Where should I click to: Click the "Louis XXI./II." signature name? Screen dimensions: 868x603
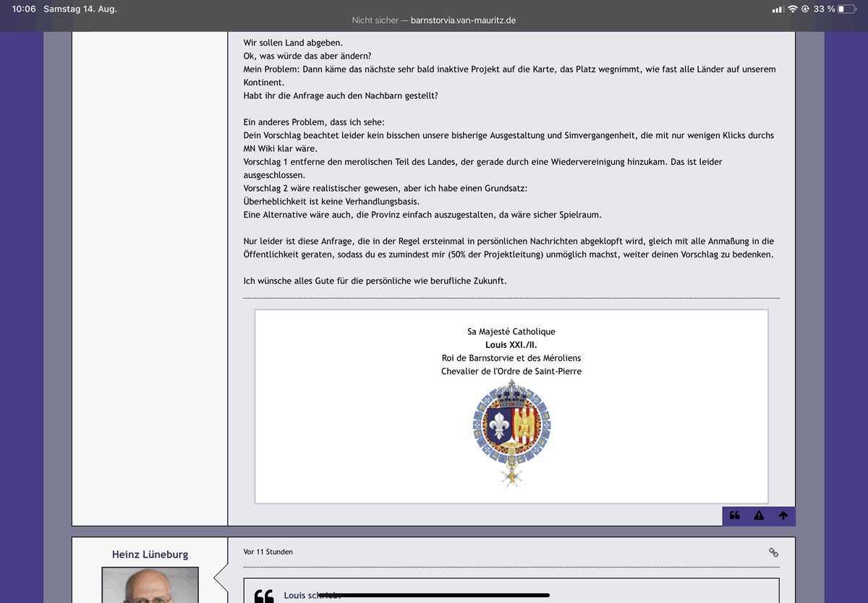[511, 345]
